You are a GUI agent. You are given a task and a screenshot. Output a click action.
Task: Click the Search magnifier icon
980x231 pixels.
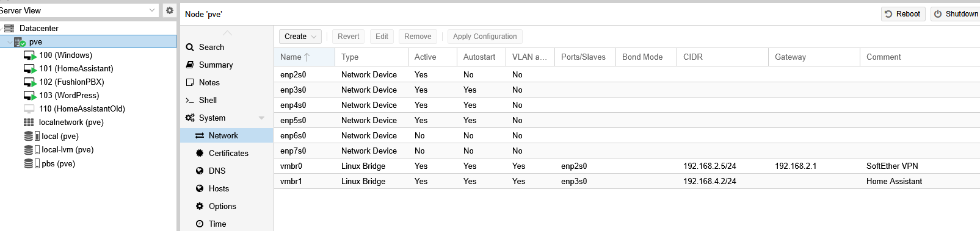190,47
